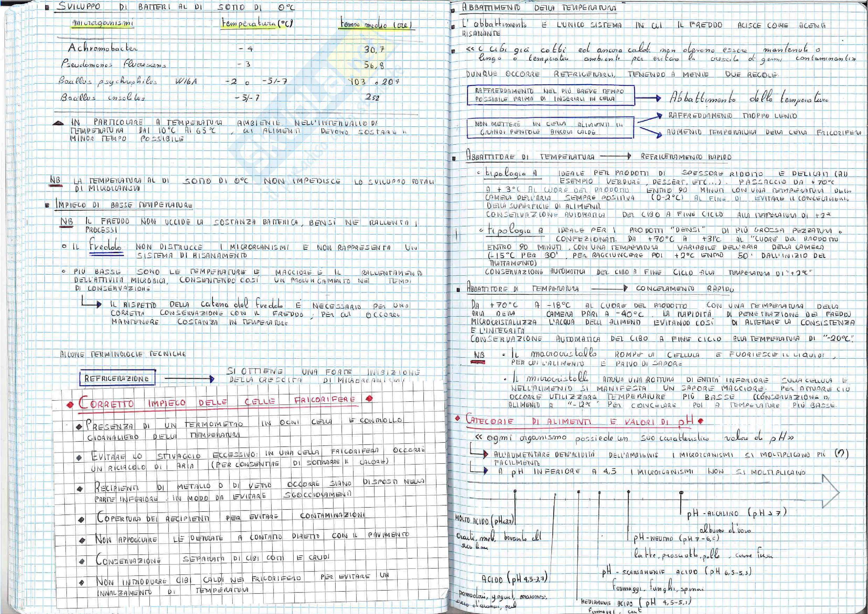This screenshot has width=868, height=614.
Task: Click the black diamond bullet beside 'Presenza di un termometro'
Action: click(79, 427)
